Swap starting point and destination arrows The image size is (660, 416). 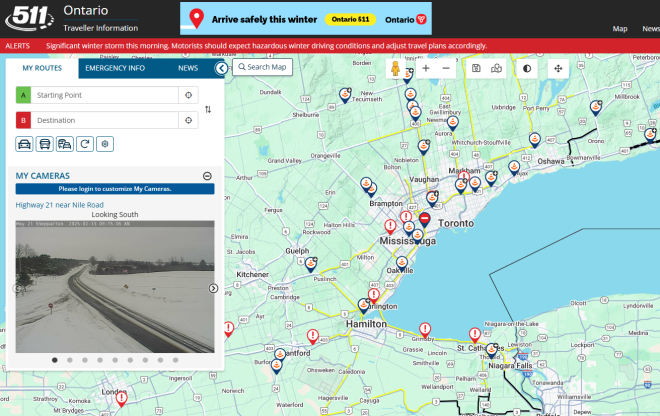click(x=208, y=109)
